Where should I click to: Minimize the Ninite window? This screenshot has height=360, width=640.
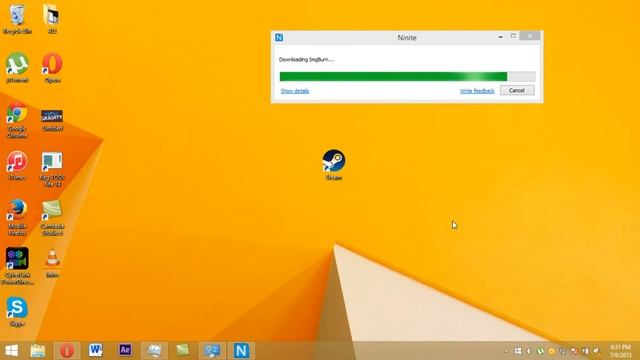pos(500,36)
